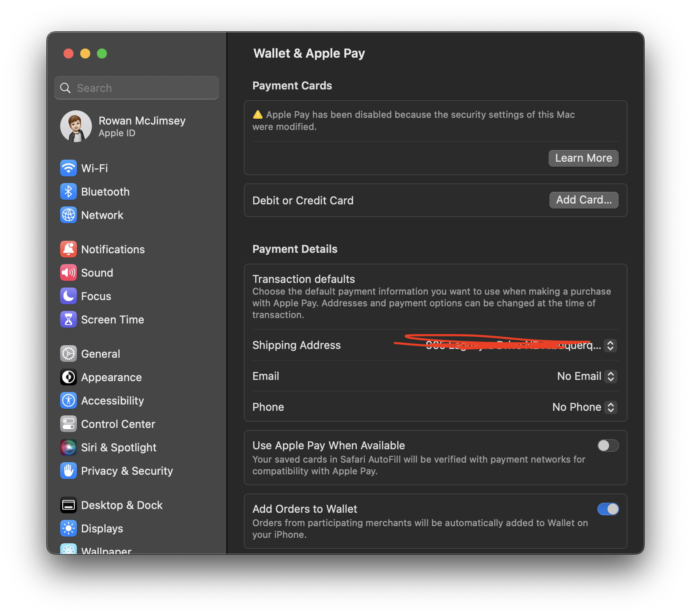This screenshot has height=616, width=691.
Task: Click the yellow warning triangle icon
Action: tap(258, 115)
